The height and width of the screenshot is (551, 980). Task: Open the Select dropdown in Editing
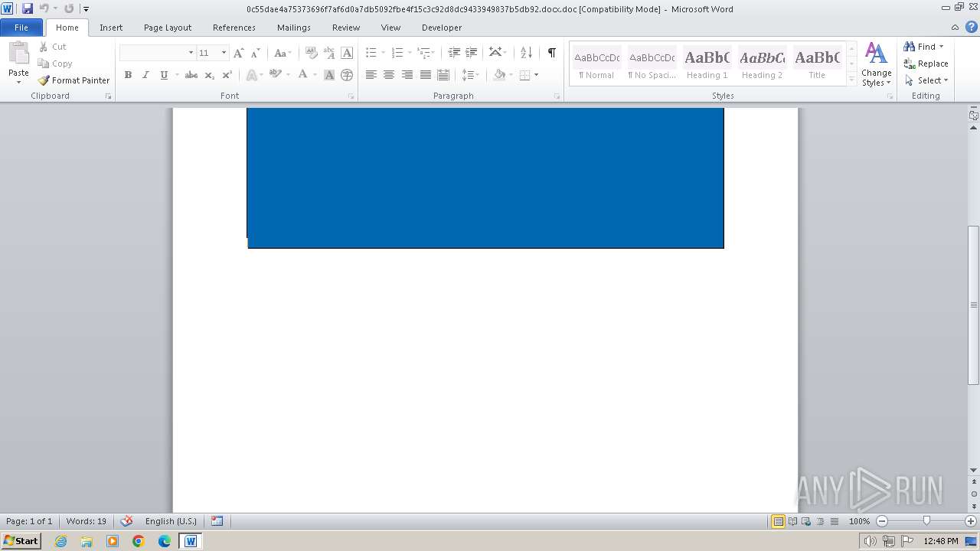pos(926,80)
